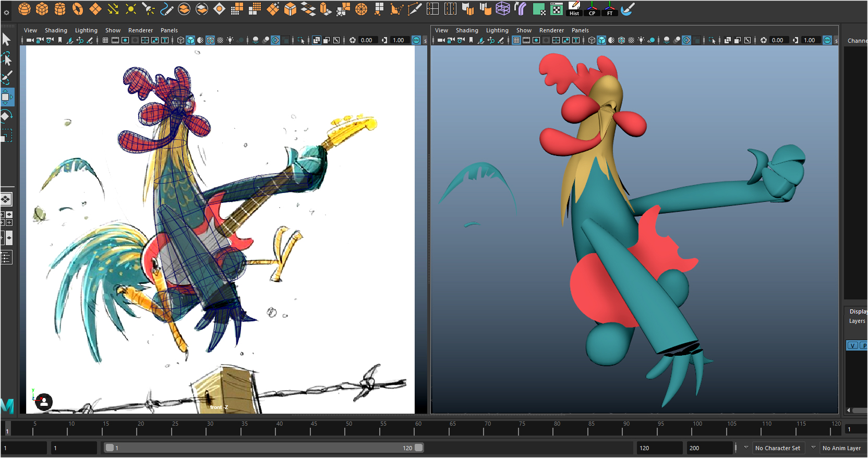Create a polygon cube from the shelf
The width and height of the screenshot is (868, 458).
(x=42, y=9)
